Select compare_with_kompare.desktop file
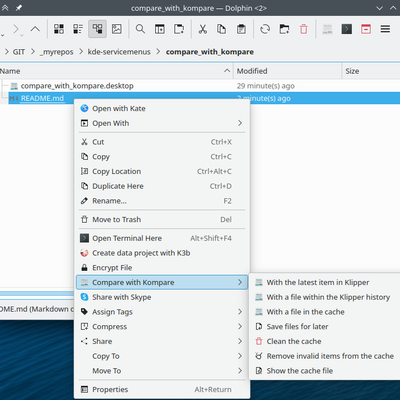Viewport: 400px width, 400px height. coord(77,86)
